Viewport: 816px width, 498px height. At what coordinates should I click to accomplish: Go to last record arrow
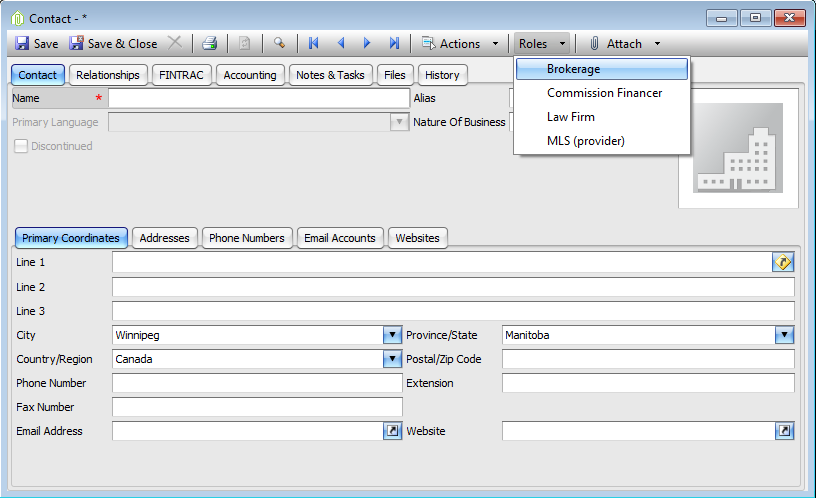coord(394,43)
